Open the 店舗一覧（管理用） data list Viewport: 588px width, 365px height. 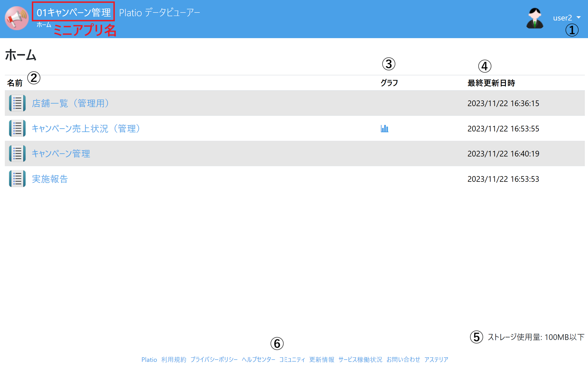[71, 103]
